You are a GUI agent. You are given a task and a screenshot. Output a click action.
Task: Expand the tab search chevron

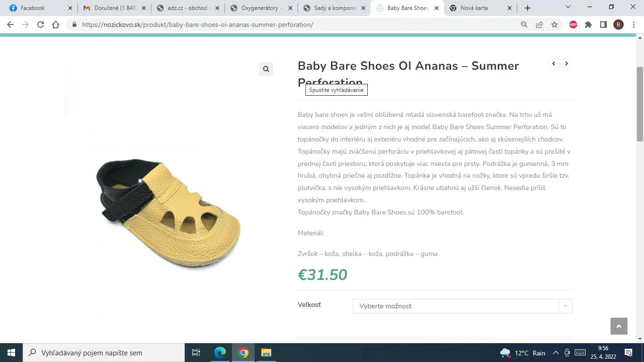click(568, 8)
